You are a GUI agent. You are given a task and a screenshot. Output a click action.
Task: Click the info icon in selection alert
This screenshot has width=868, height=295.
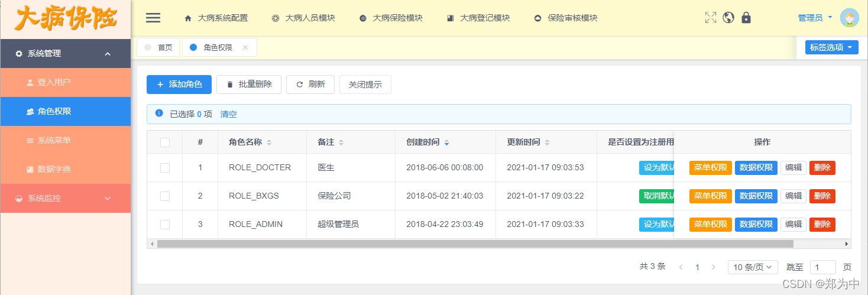coord(158,113)
